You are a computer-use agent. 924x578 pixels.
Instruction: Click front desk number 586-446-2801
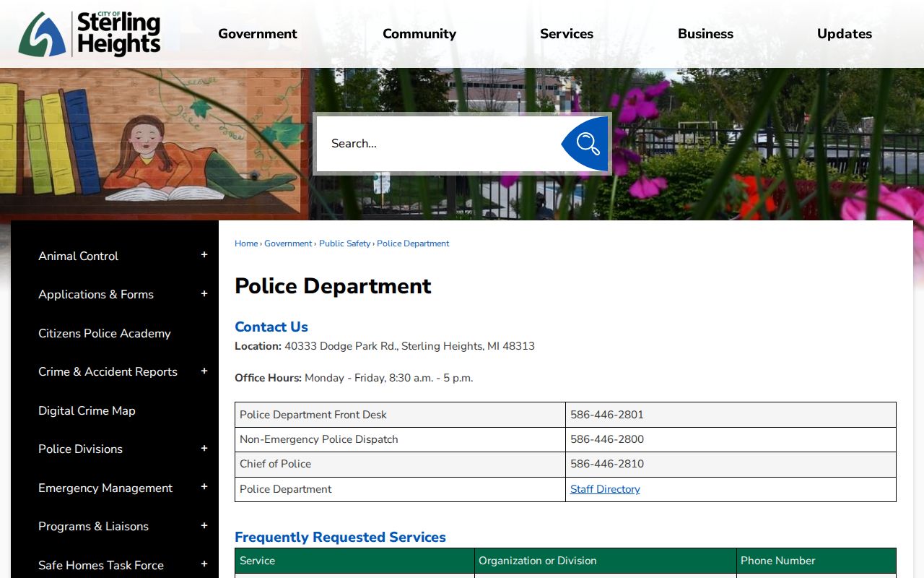pos(607,415)
